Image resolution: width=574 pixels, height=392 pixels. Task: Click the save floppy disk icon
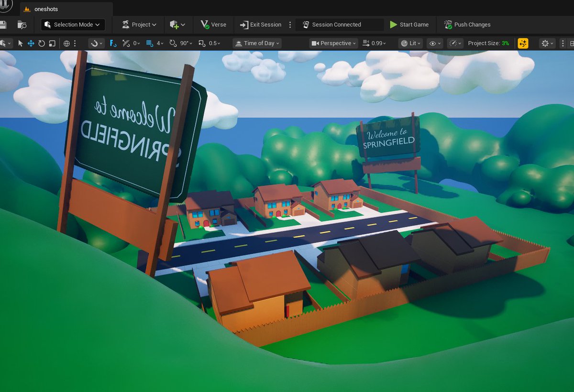click(x=3, y=24)
